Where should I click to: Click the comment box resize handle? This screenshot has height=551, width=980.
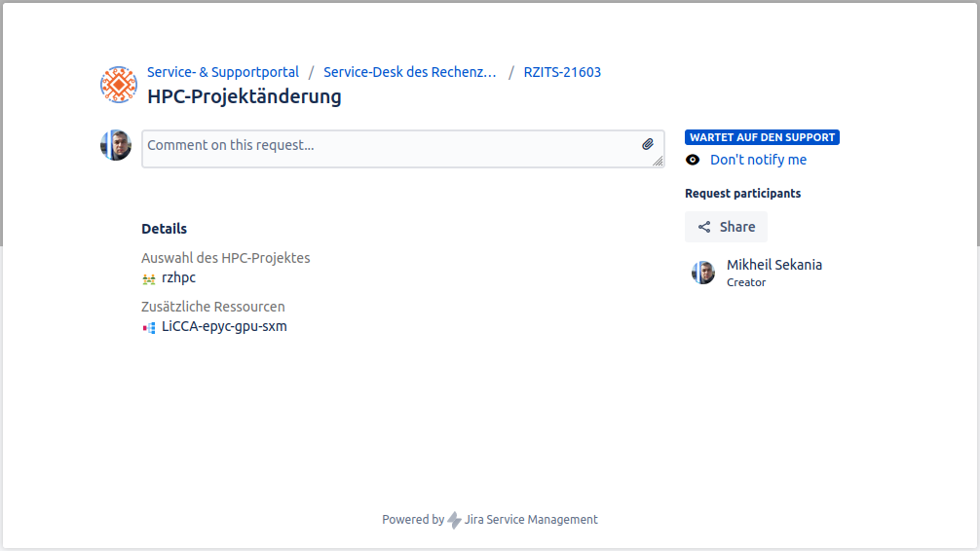(659, 162)
